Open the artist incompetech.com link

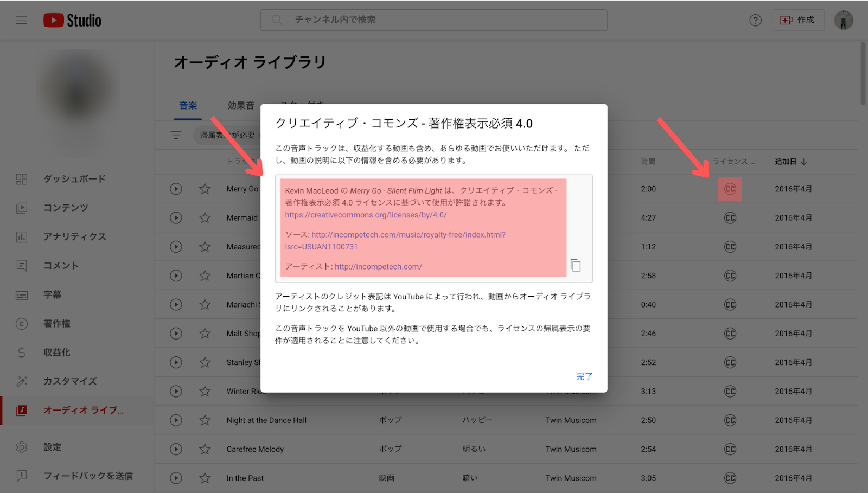pos(378,267)
